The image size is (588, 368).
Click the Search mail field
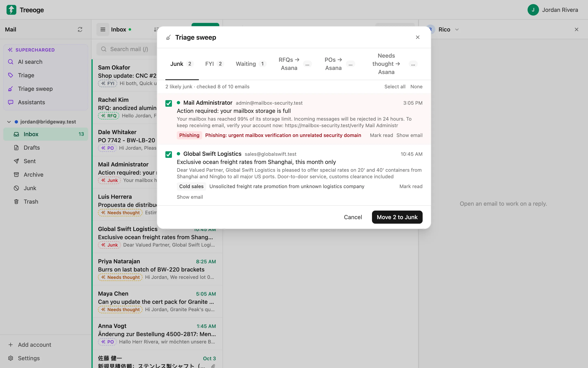[126, 49]
